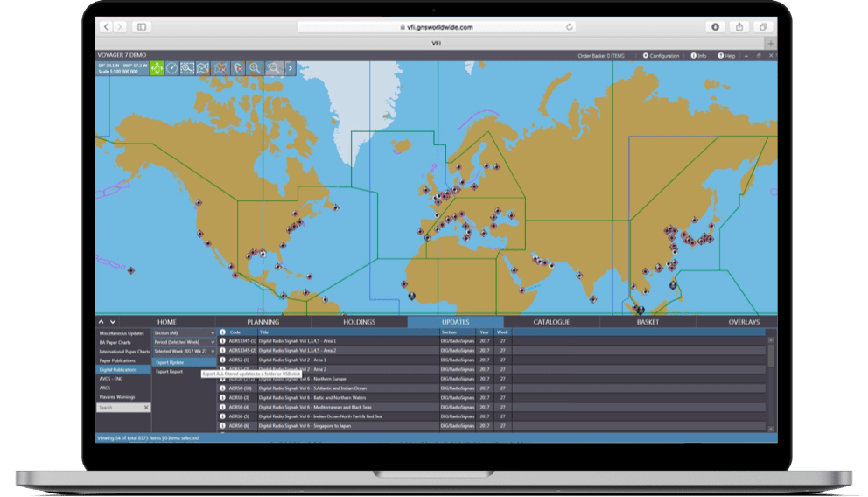Open the Section (All) dropdown
868x497 pixels.
[x=184, y=332]
